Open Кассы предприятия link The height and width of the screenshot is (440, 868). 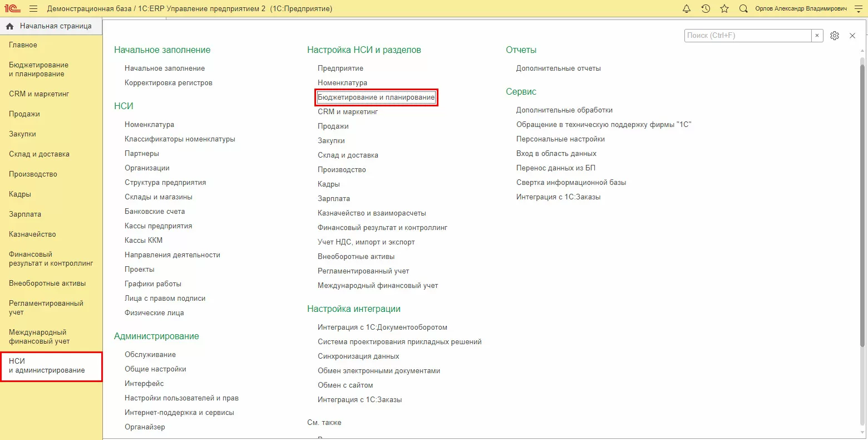tap(159, 226)
